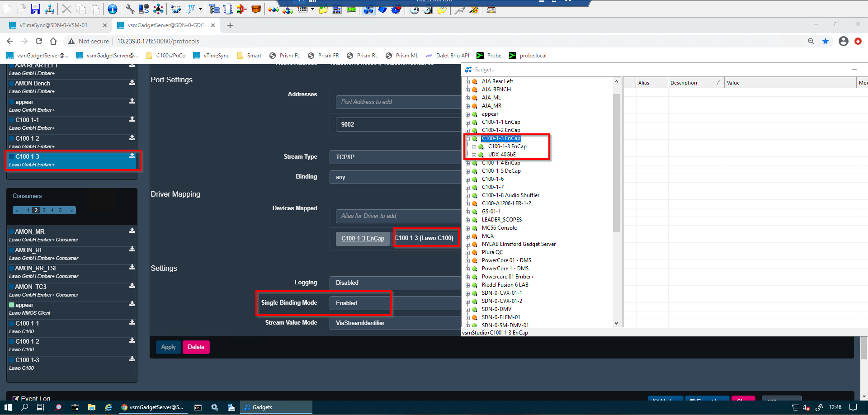Toggle Single Binding Mode to Disabled
The image size is (868, 415).
[360, 303]
